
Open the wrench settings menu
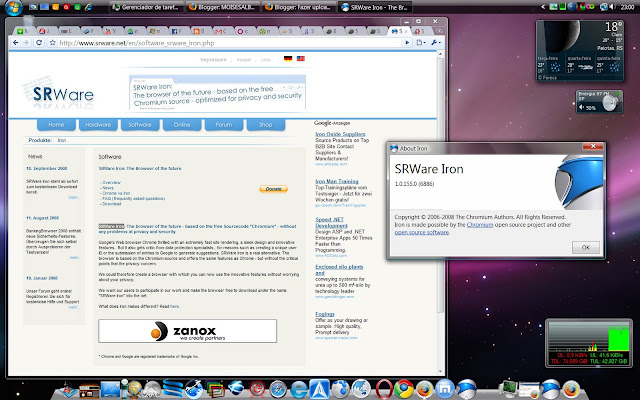(436, 42)
